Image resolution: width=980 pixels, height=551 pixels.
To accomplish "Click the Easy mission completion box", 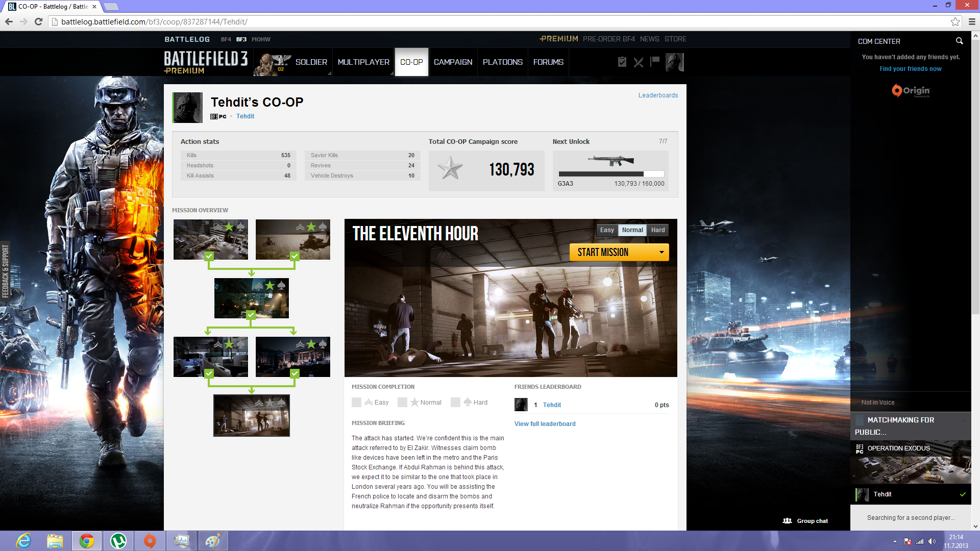I will (x=356, y=403).
